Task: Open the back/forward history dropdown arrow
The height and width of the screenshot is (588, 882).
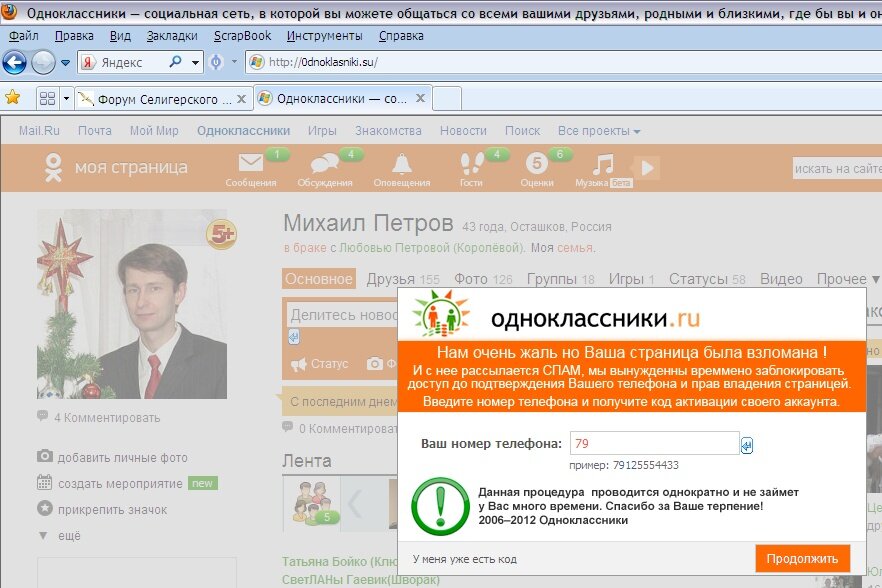Action: (x=65, y=62)
